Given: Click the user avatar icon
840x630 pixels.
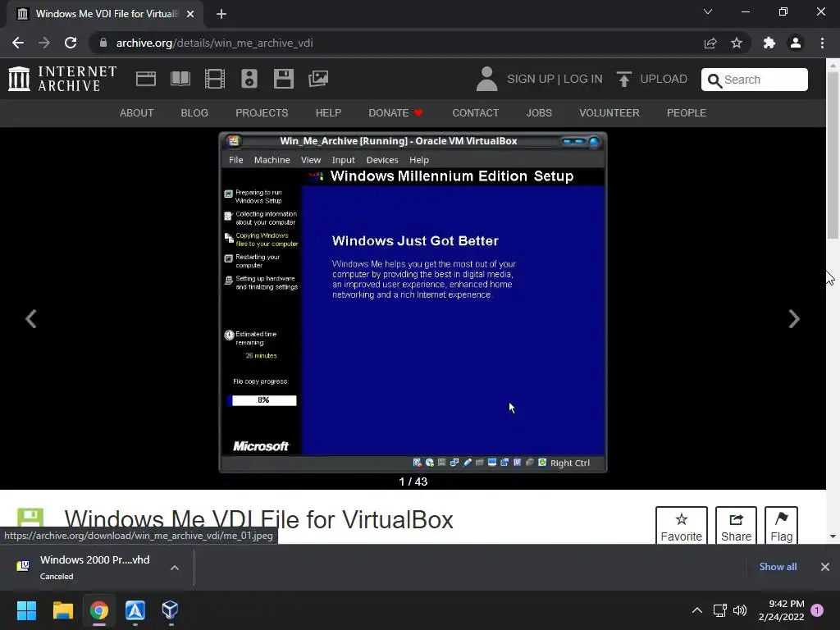Looking at the screenshot, I should point(486,79).
